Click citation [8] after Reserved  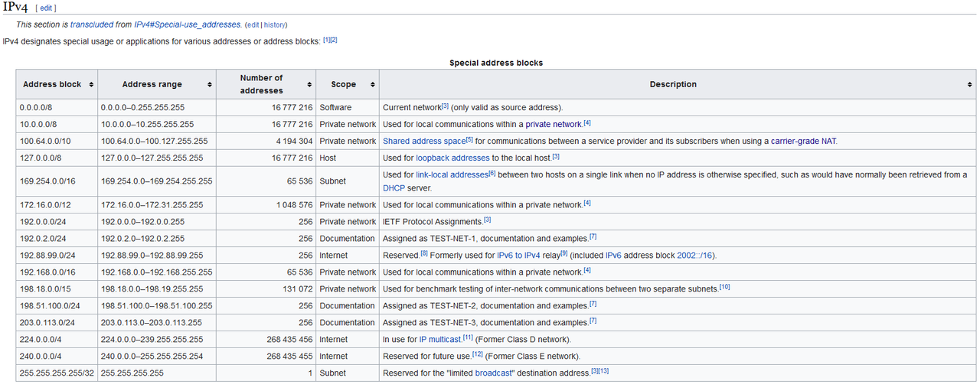point(425,254)
